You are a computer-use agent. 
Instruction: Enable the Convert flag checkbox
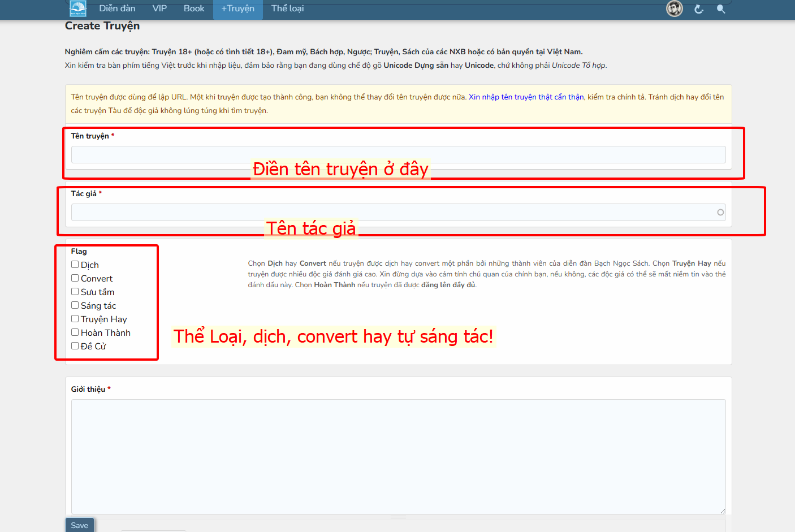75,278
